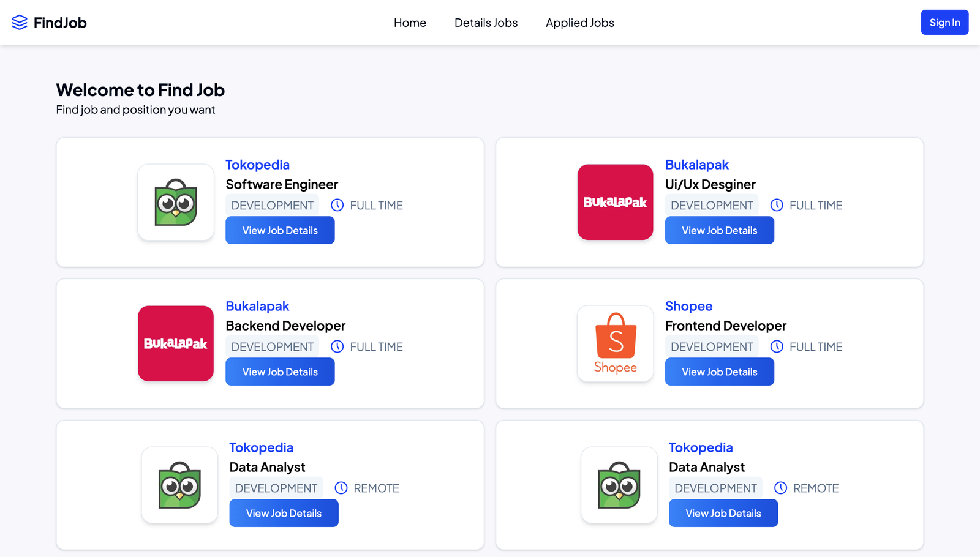Open the Home menu item
The height and width of the screenshot is (557, 980).
pos(410,23)
